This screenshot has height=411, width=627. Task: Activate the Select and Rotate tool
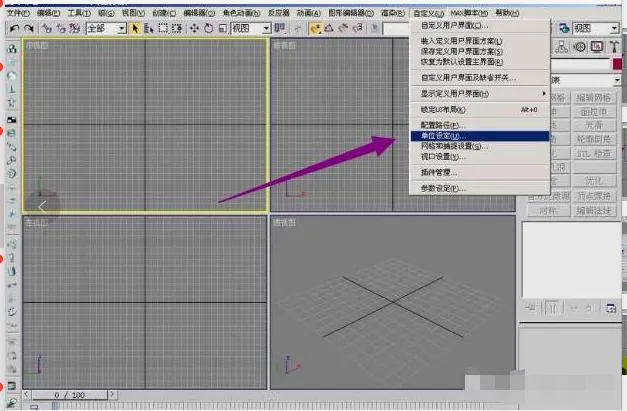click(x=208, y=28)
